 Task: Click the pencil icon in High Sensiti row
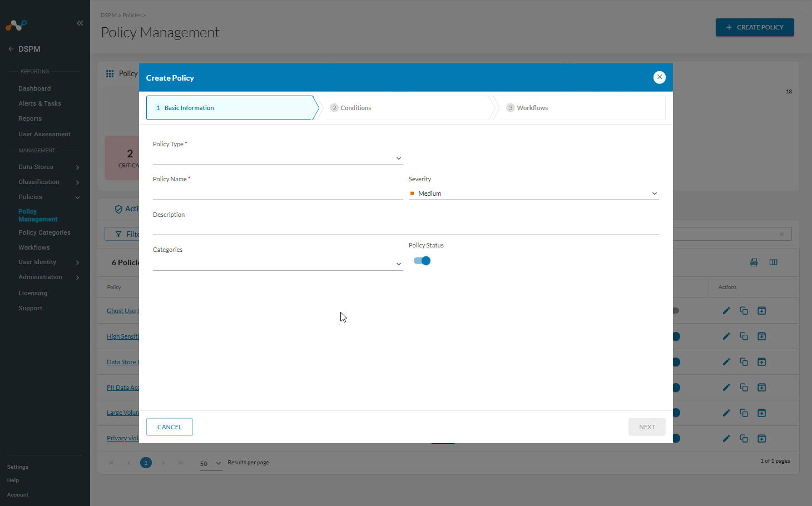pyautogui.click(x=726, y=336)
